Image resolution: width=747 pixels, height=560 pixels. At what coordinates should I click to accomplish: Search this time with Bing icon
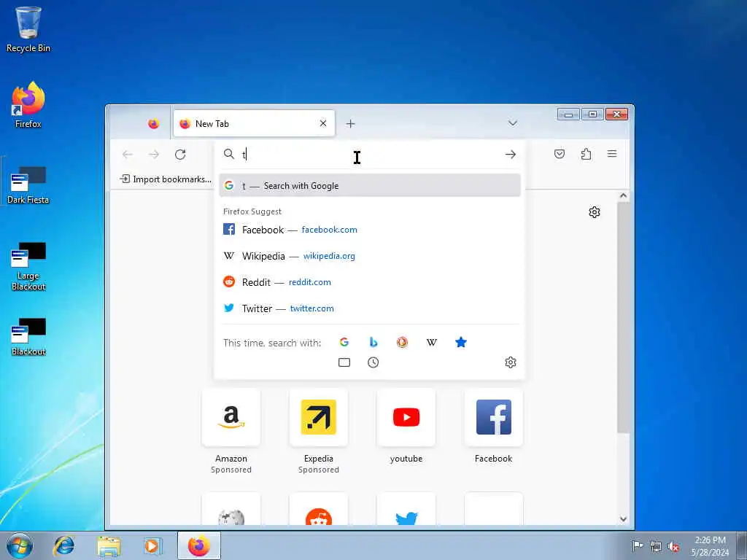click(x=373, y=342)
